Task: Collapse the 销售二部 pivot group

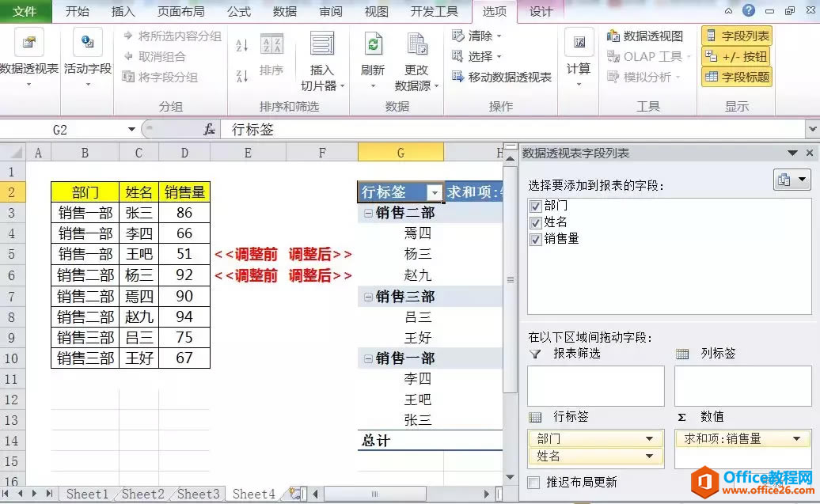Action: click(368, 213)
